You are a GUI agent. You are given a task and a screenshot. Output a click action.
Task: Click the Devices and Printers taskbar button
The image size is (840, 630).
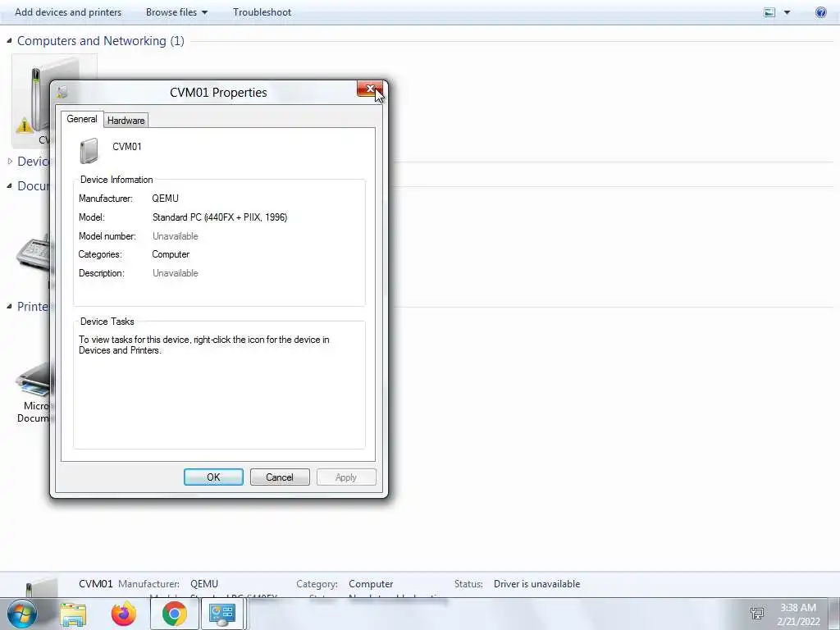[x=222, y=614]
